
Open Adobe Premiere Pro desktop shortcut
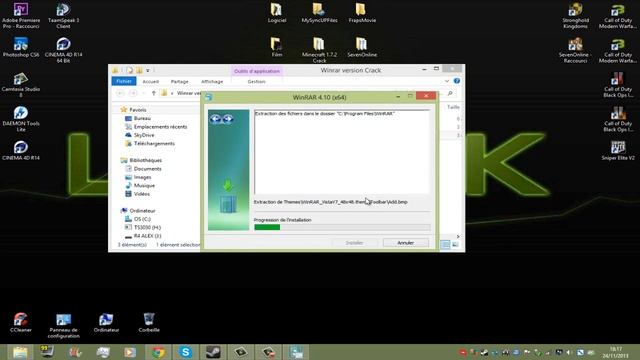pos(21,16)
